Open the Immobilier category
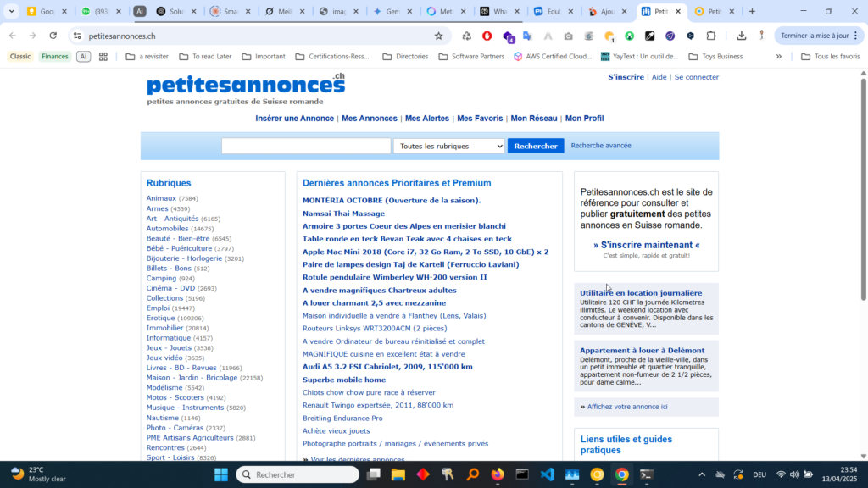This screenshot has height=488, width=868. click(x=164, y=328)
